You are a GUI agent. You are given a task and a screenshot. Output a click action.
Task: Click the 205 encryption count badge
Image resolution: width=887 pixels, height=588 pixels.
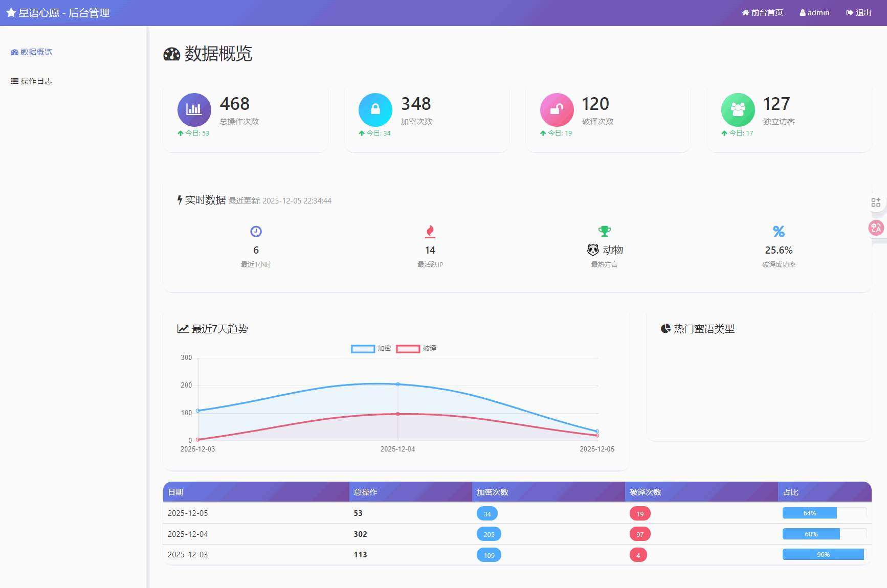[x=489, y=534]
